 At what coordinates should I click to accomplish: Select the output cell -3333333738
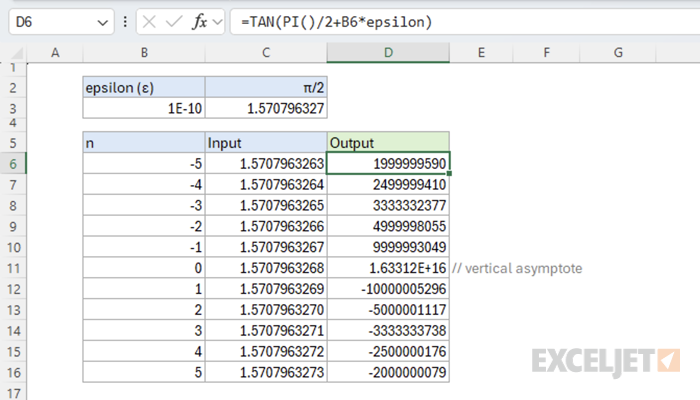(388, 331)
